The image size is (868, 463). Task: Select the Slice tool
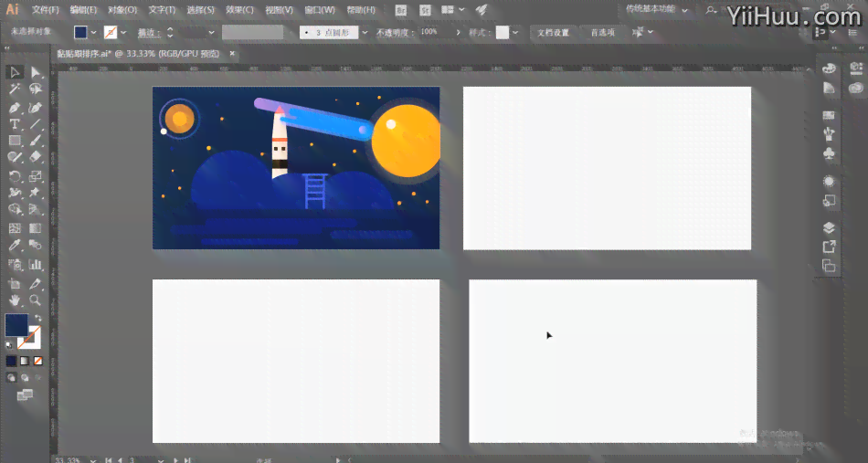[36, 284]
